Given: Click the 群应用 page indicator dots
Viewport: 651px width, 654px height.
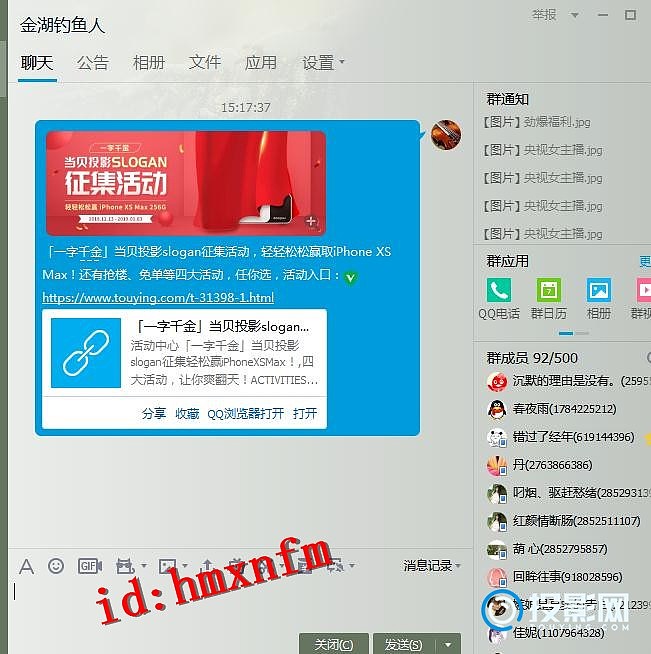Looking at the screenshot, I should 573,333.
